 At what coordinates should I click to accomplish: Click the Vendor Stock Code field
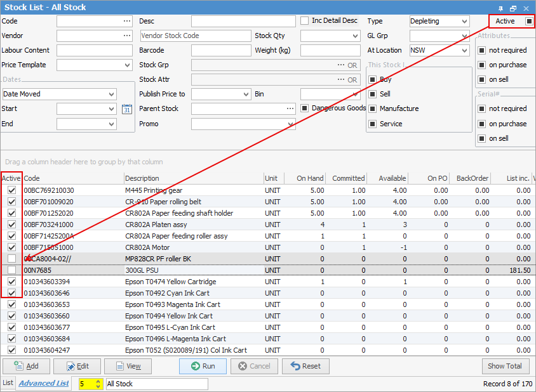coord(196,36)
